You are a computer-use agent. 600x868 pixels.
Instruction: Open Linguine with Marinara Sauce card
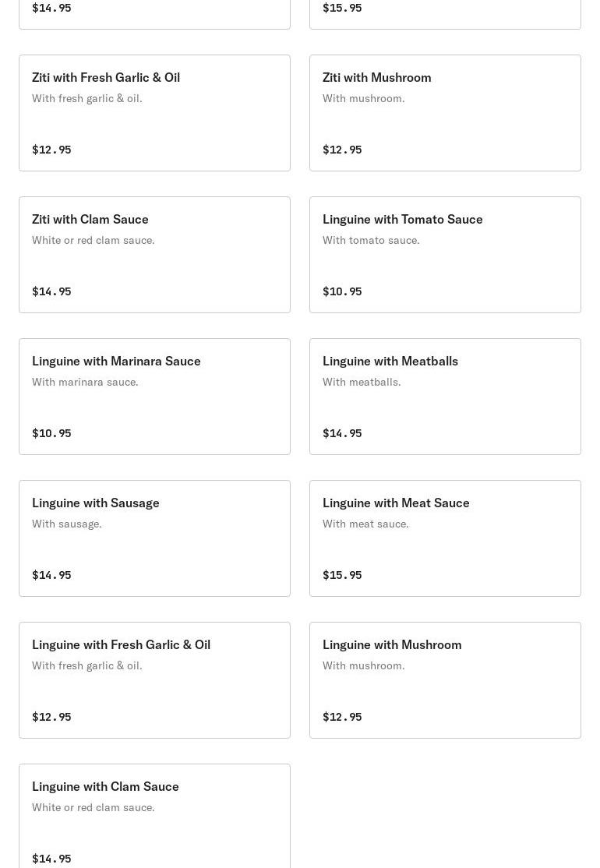coord(154,397)
